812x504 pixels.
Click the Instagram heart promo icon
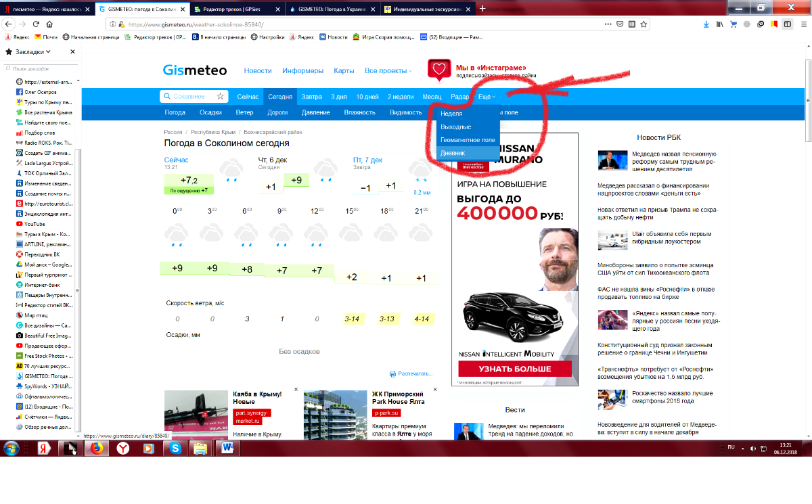pyautogui.click(x=439, y=70)
